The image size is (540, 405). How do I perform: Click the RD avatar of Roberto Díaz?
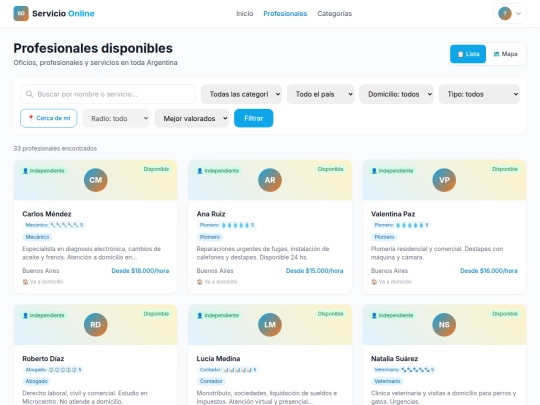(96, 324)
